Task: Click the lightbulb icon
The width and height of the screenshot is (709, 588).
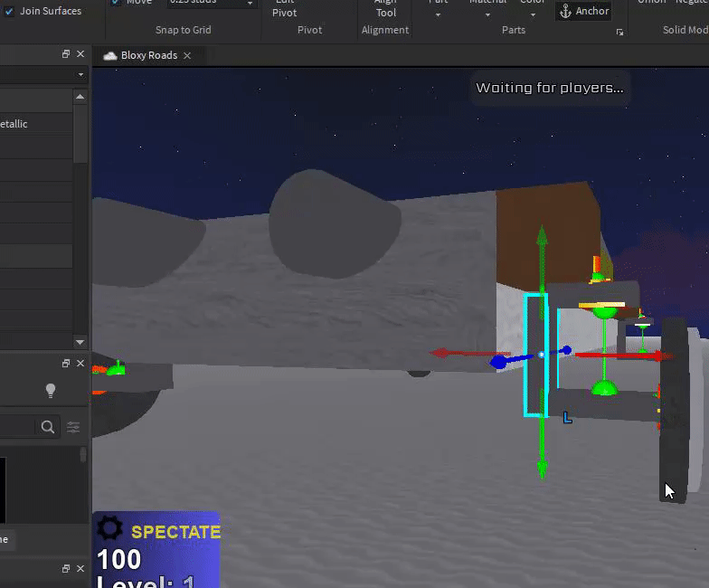Action: click(51, 391)
